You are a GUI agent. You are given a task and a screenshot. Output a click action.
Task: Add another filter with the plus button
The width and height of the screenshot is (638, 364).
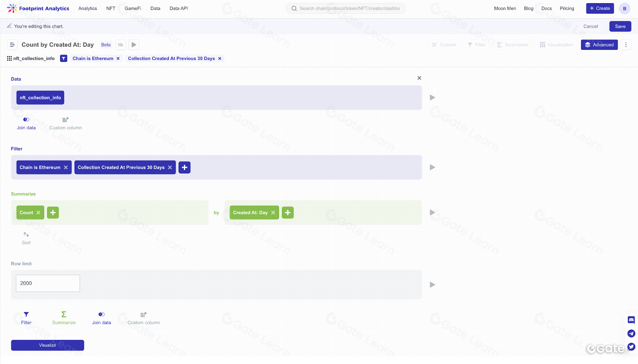click(x=185, y=167)
